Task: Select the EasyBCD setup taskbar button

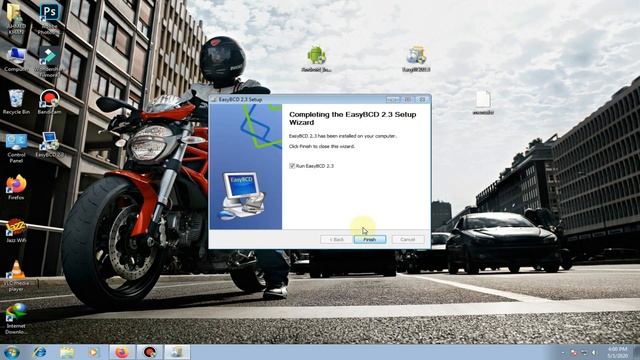Action: tap(177, 352)
